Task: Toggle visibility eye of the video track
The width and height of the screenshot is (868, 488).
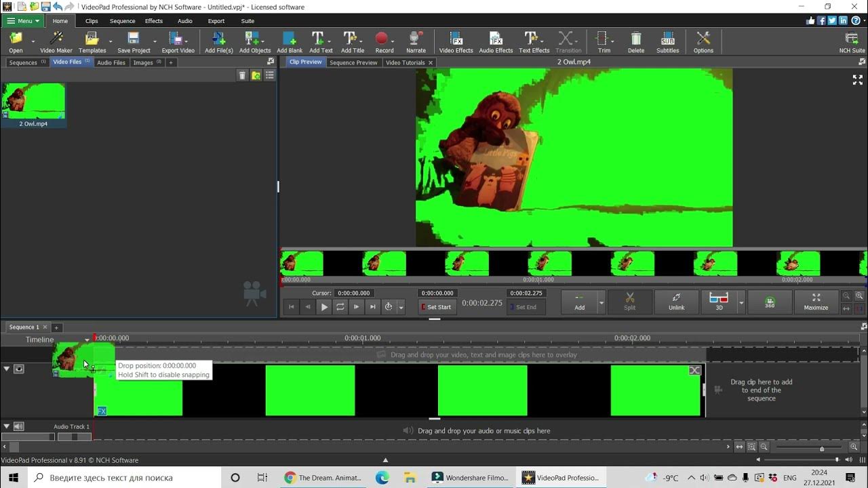Action: click(19, 369)
